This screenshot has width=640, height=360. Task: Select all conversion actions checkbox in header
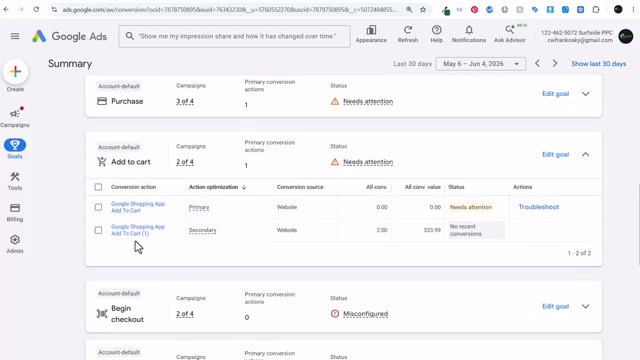click(98, 187)
